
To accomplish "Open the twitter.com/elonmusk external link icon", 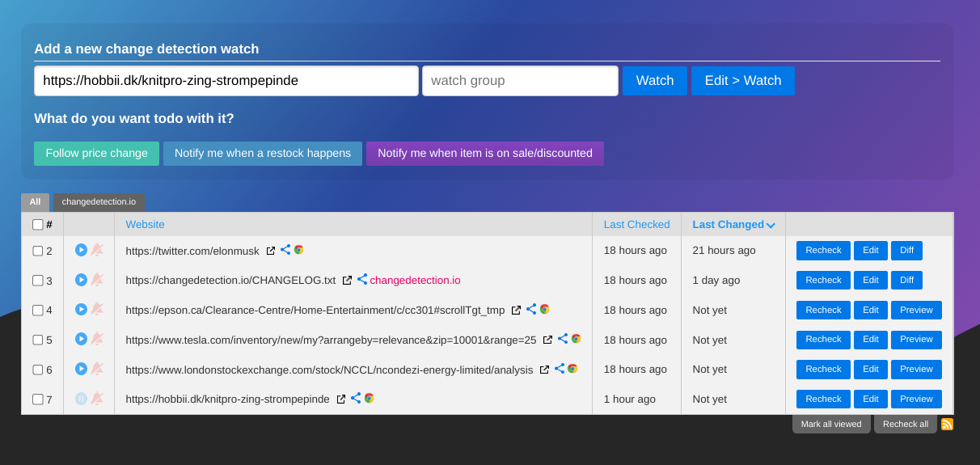I will pyautogui.click(x=271, y=251).
